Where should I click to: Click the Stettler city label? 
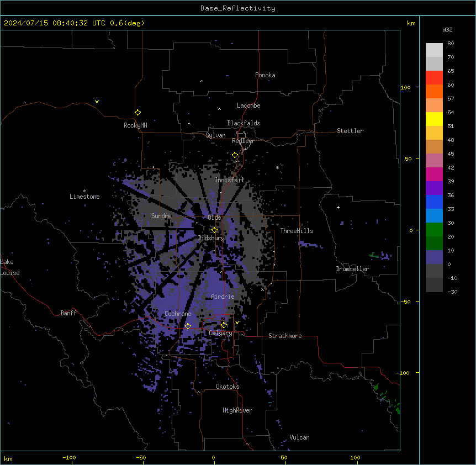(350, 131)
